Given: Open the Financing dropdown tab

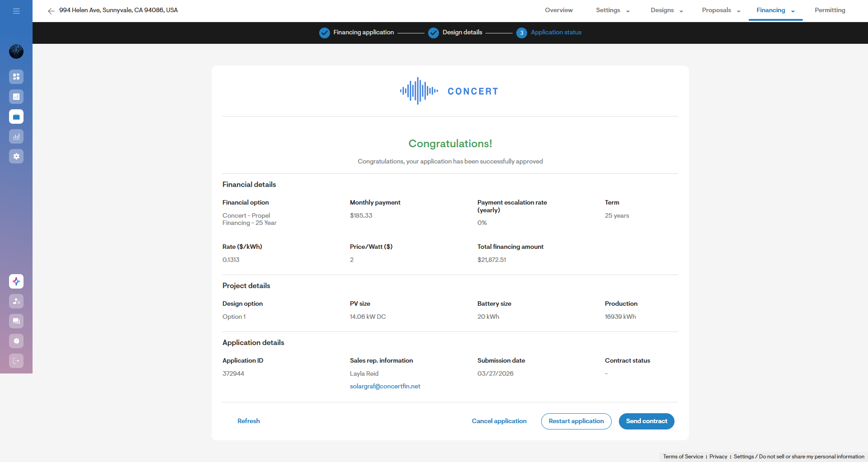Looking at the screenshot, I should click(x=775, y=10).
